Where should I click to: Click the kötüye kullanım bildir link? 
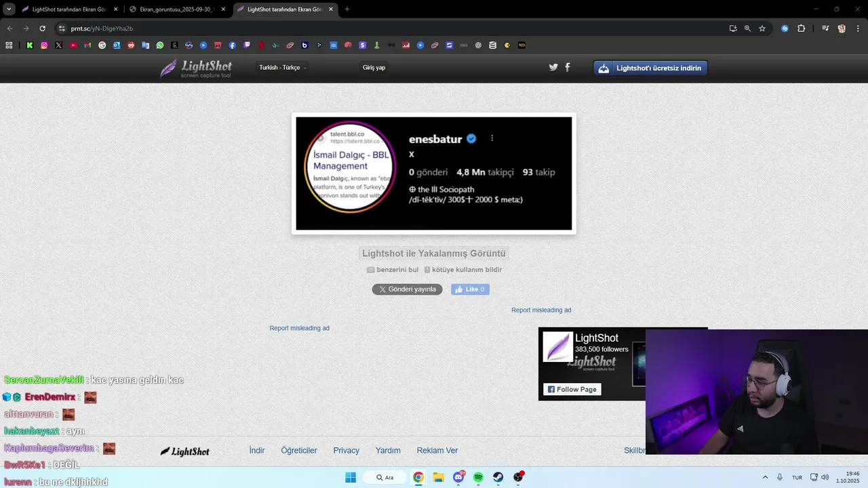[463, 270]
